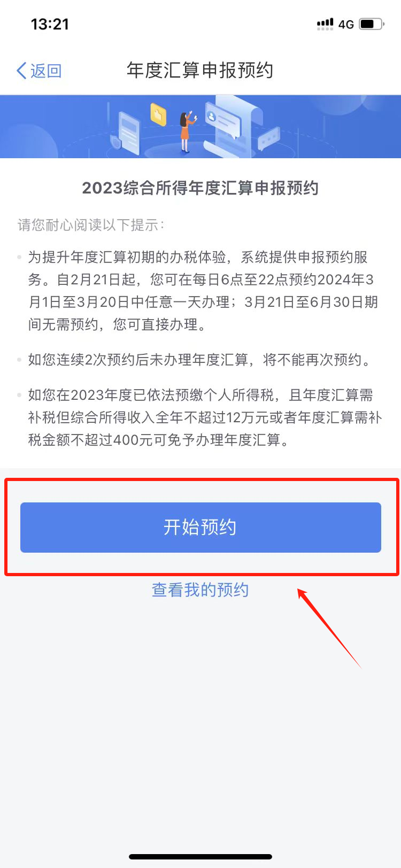Tap the three-dot speech bubble in banner

pos(269,138)
